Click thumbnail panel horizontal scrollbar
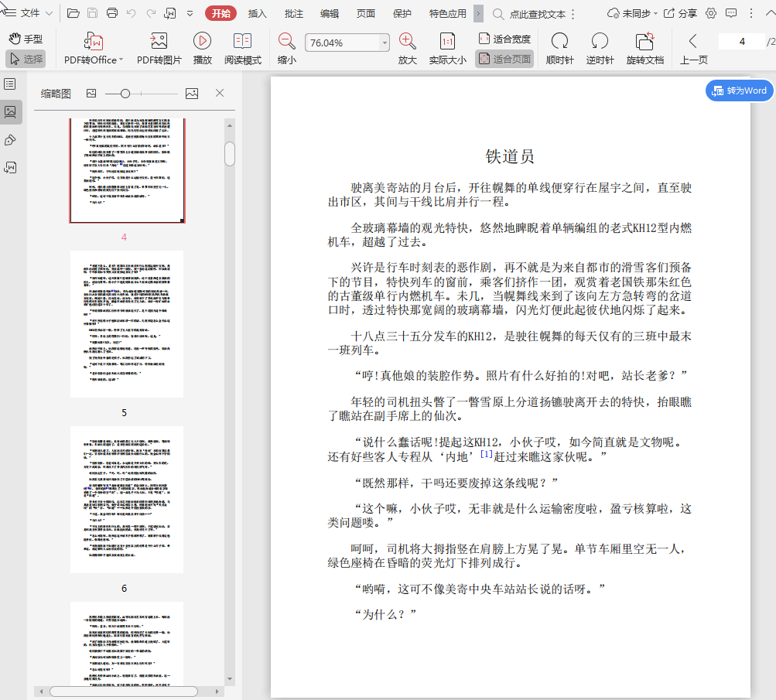This screenshot has height=700, width=776. [124, 691]
